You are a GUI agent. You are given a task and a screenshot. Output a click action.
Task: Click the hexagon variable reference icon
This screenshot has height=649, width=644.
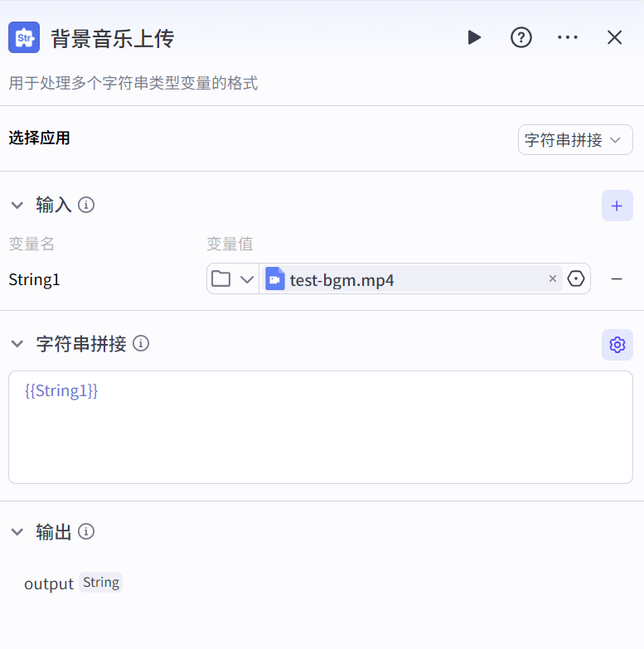coord(576,278)
